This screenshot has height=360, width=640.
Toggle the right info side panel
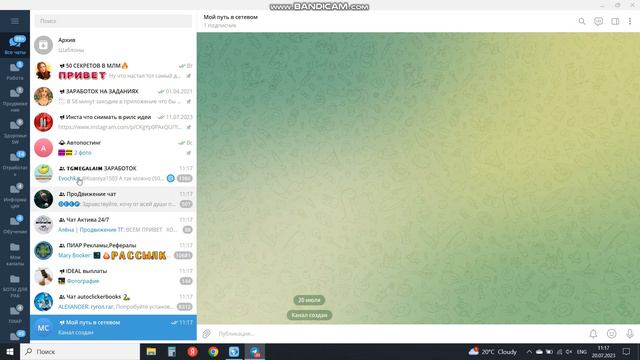pos(615,21)
